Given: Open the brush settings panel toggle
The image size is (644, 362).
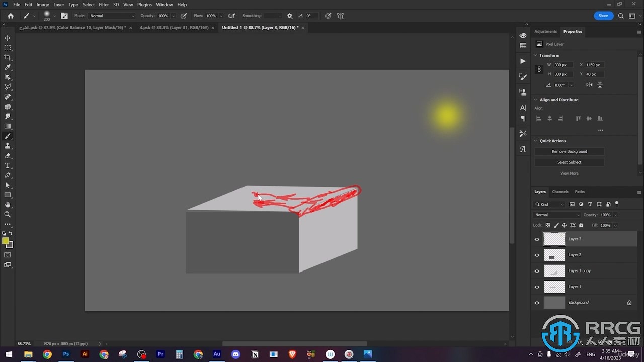Looking at the screenshot, I should 64,16.
